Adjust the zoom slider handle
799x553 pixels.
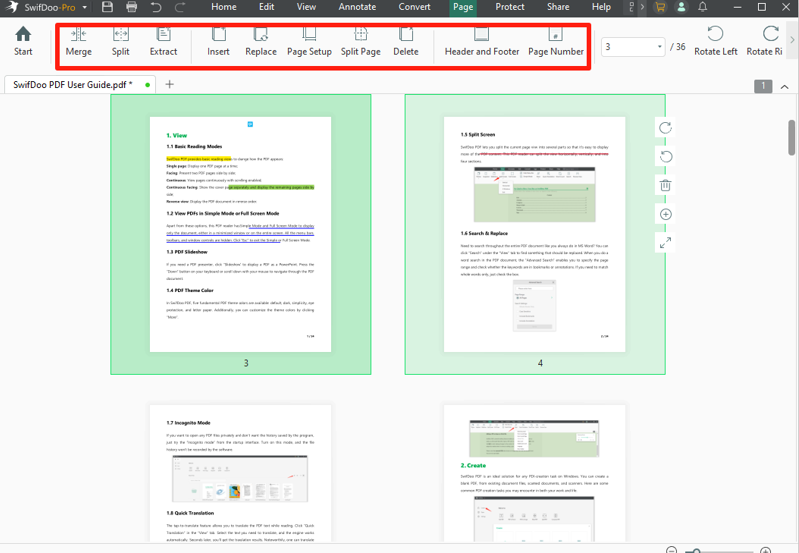tap(696, 551)
